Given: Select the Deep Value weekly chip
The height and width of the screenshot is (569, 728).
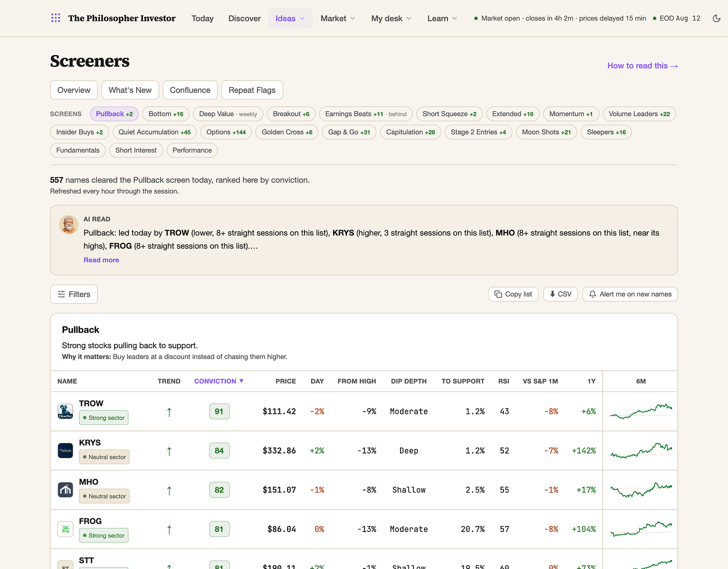Looking at the screenshot, I should click(x=228, y=114).
